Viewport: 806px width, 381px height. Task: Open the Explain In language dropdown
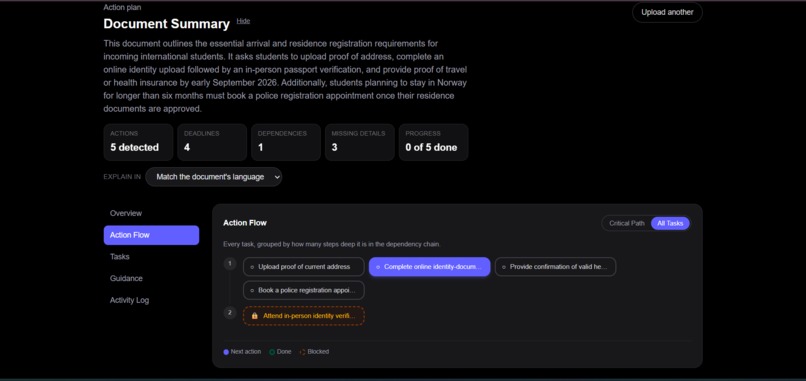(x=213, y=177)
